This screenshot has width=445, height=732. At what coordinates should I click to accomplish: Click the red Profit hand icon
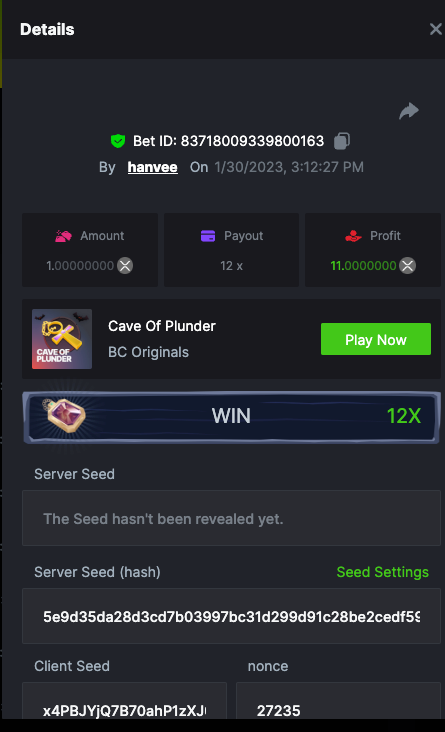point(353,236)
